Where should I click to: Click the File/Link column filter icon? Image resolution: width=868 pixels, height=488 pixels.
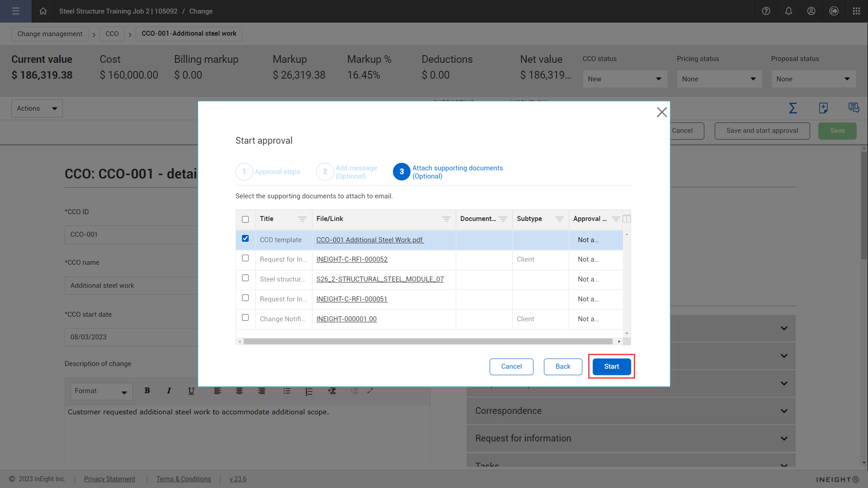point(446,219)
